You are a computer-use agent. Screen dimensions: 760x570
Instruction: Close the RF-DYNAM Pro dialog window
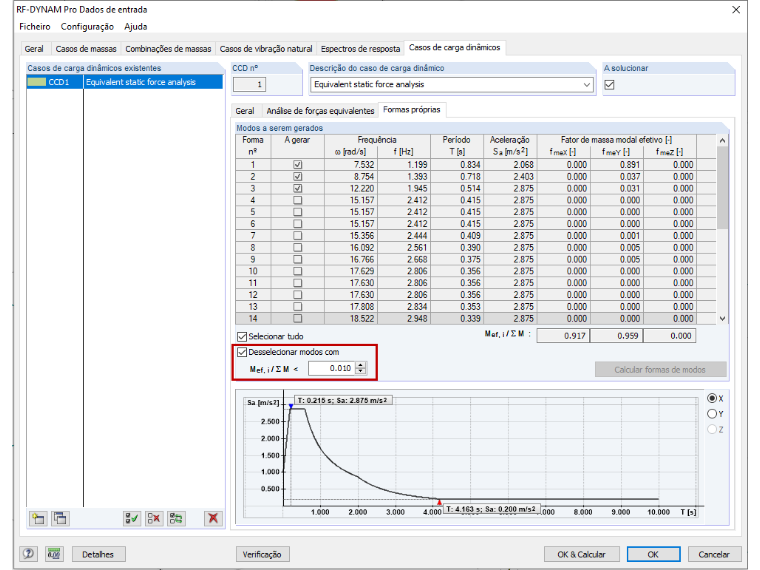pos(736,10)
